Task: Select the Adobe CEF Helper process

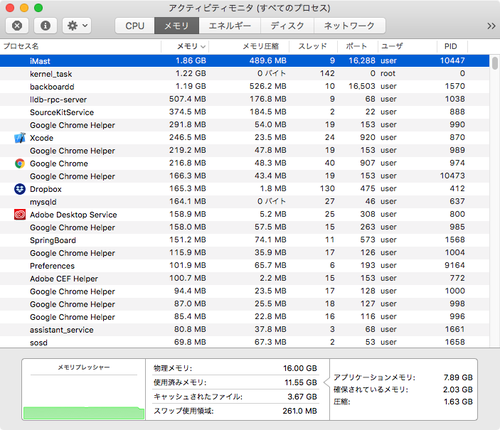Action: pos(245,278)
